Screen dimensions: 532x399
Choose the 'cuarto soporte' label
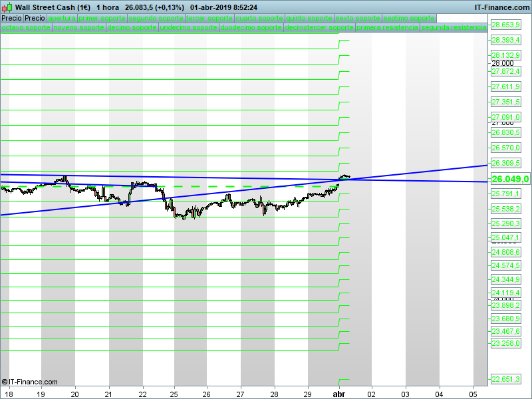[259, 18]
